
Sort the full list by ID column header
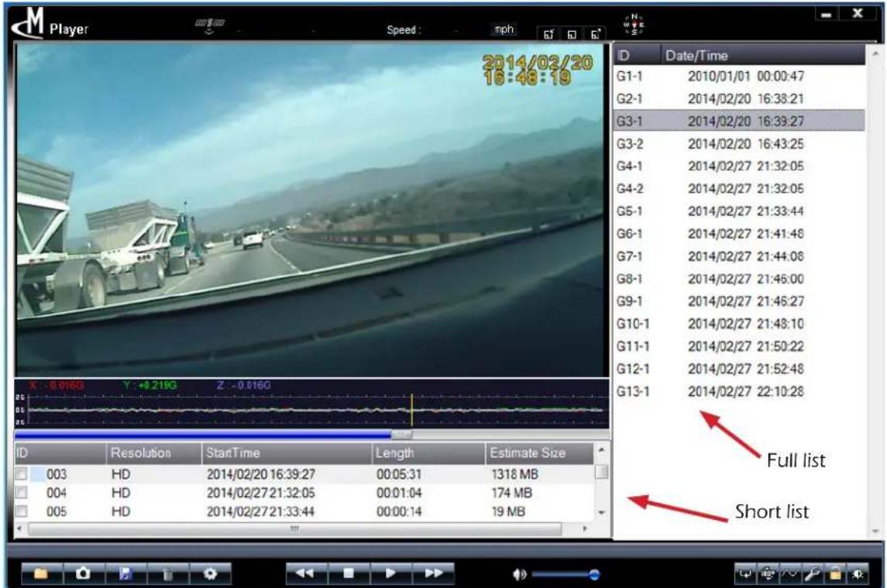[637, 56]
